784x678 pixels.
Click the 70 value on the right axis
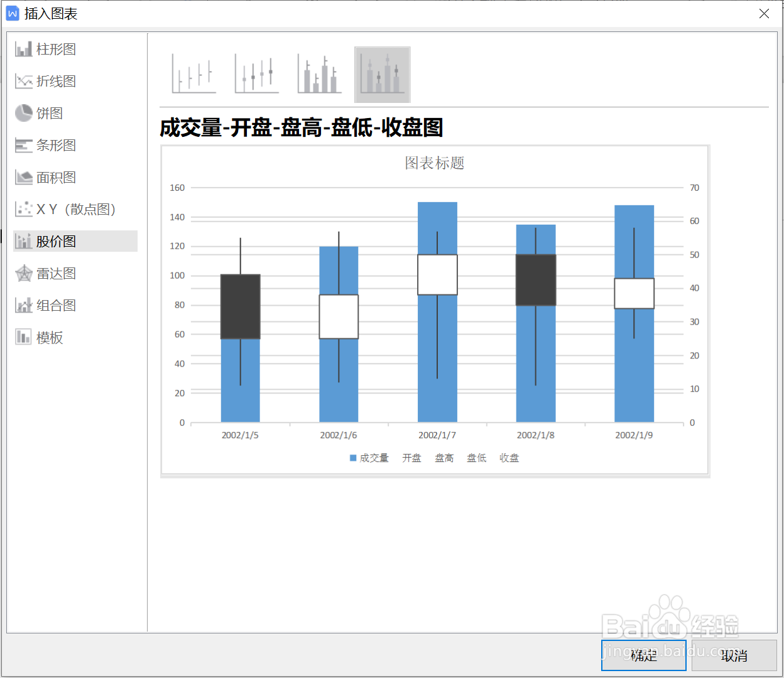coord(694,188)
